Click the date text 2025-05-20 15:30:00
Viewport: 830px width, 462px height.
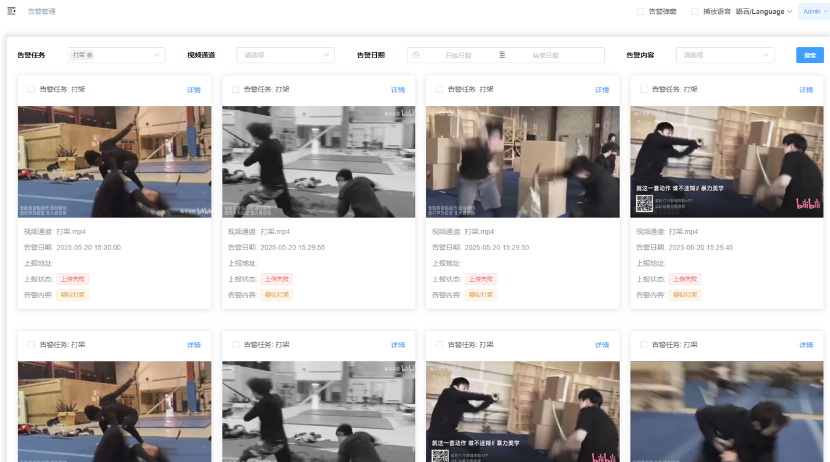point(88,247)
